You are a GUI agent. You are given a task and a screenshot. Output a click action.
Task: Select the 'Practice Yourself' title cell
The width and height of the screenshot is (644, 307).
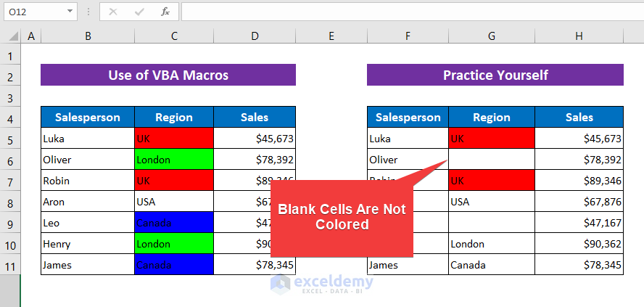(495, 75)
